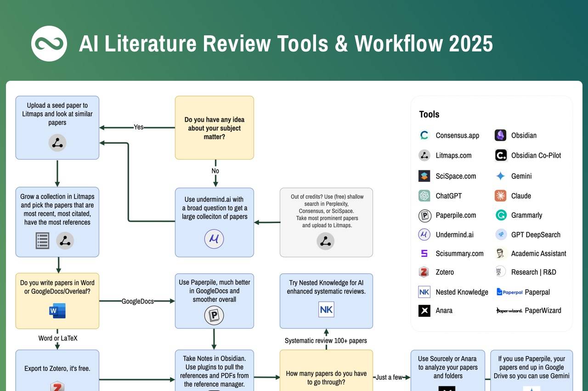Click the Paperpal logo in the Tools list

tap(509, 292)
